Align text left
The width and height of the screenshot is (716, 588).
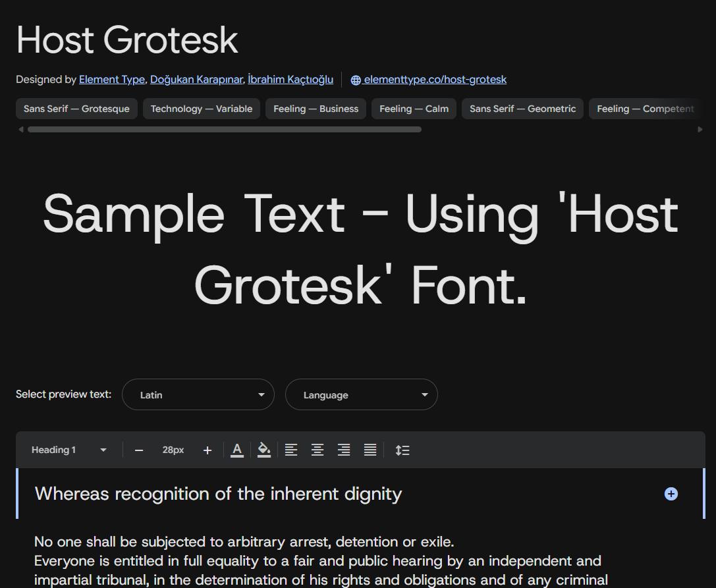click(291, 450)
